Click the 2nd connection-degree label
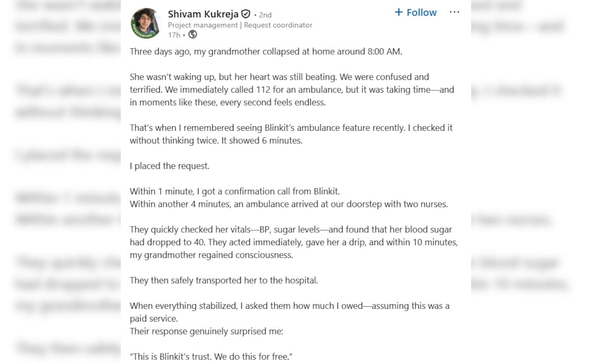Screen dimensions: 592x364 pos(265,14)
